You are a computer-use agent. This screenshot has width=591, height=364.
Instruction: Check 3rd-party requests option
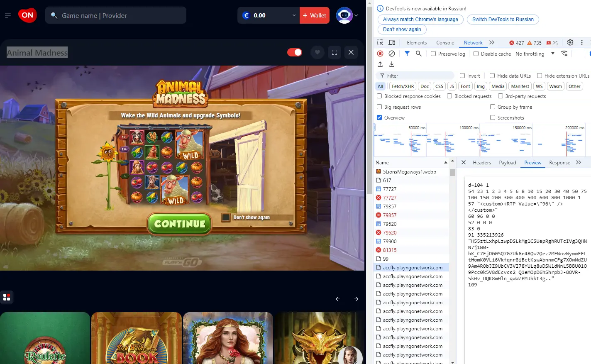[501, 96]
